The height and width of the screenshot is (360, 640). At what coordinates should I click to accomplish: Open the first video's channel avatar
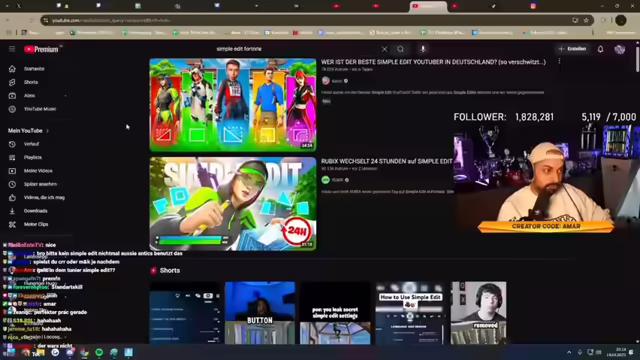pos(326,81)
